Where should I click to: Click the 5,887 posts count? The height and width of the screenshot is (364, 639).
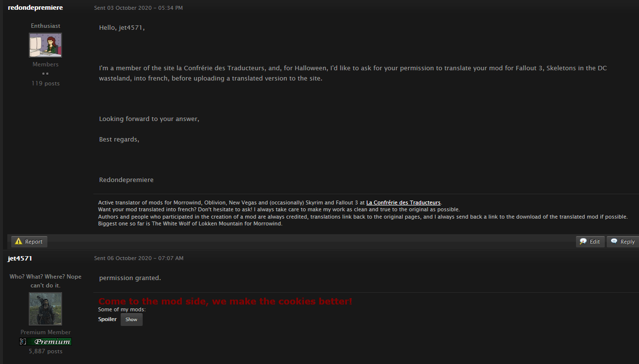tap(45, 351)
